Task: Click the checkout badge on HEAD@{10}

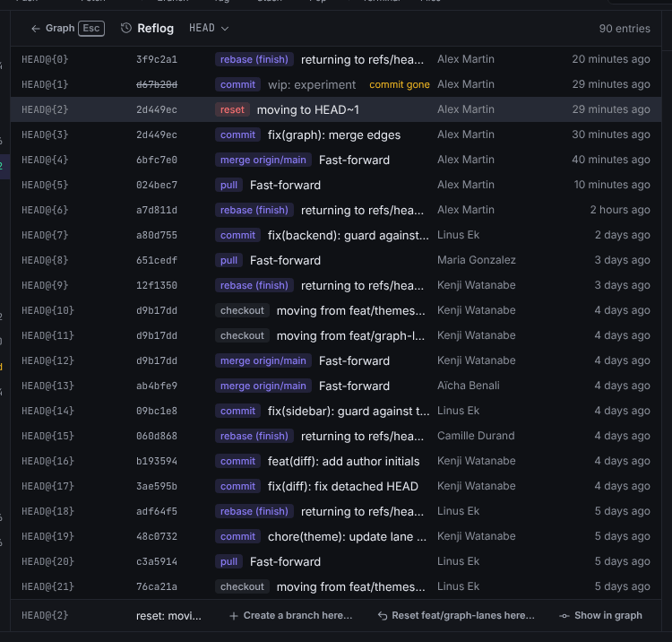Action: pos(242,310)
